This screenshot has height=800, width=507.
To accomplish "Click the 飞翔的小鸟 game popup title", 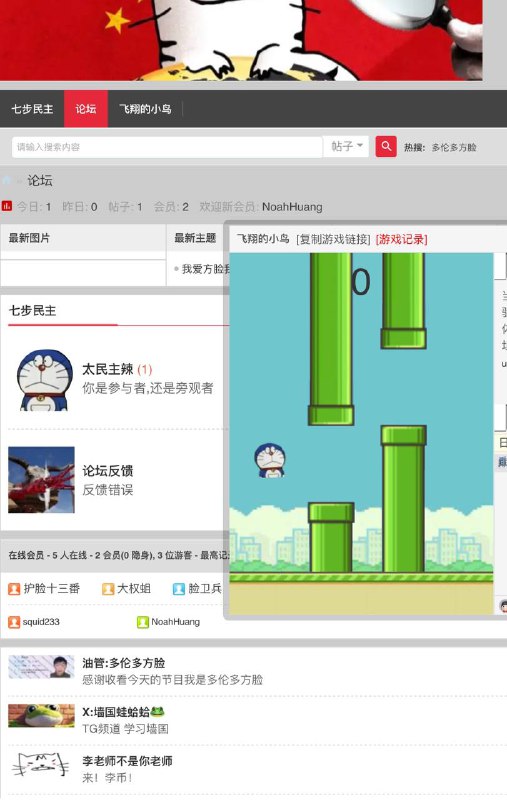I will click(x=263, y=239).
